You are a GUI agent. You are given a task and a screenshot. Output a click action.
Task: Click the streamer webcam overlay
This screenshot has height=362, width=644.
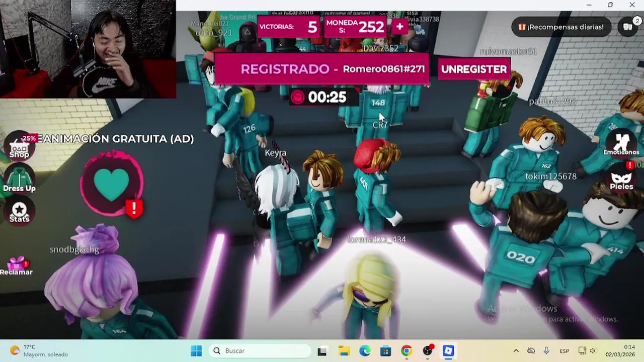(88, 49)
